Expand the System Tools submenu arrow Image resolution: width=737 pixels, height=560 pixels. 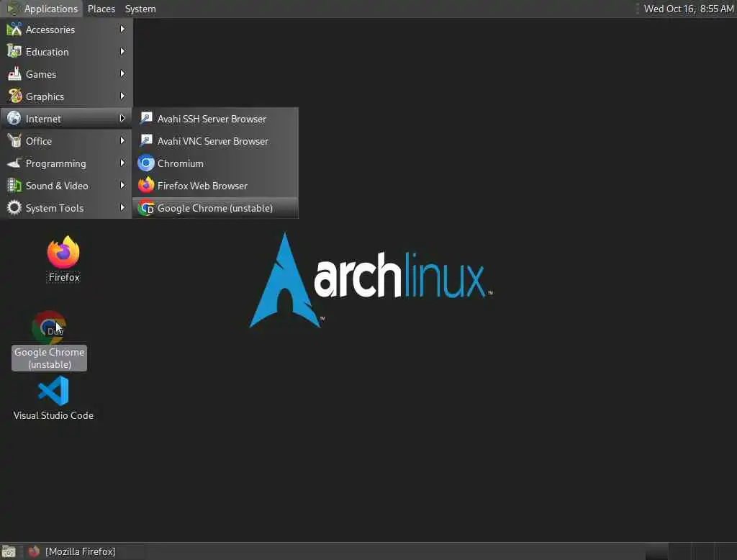tap(122, 208)
